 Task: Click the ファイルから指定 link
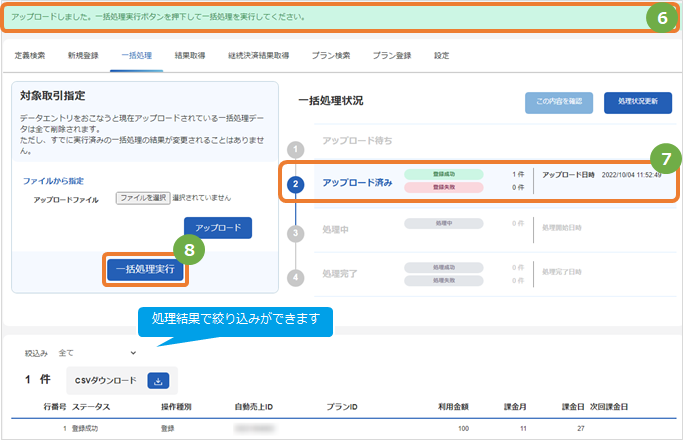(x=53, y=181)
